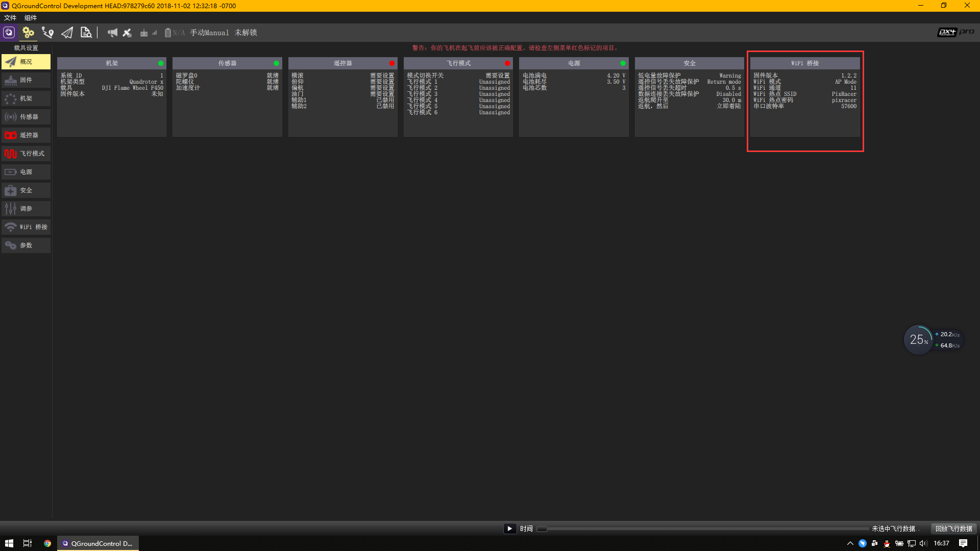Click the red configuration warning text
The width and height of the screenshot is (980, 551).
coord(516,48)
